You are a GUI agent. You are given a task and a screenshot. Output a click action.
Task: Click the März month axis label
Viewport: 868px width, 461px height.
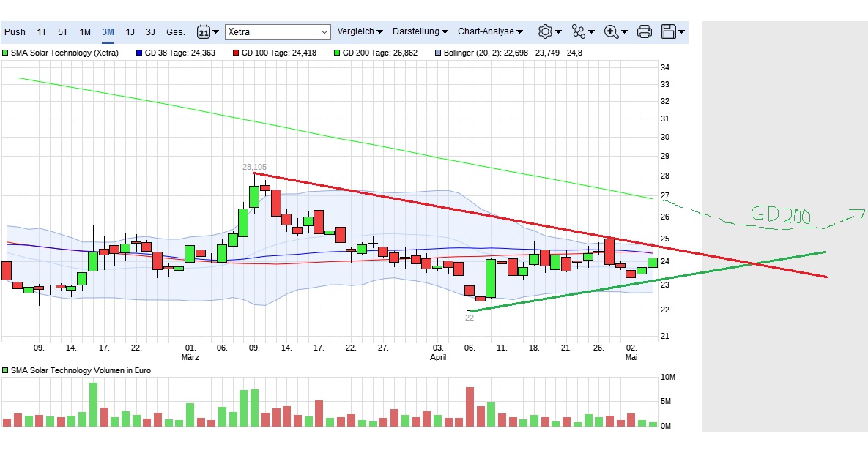(190, 357)
